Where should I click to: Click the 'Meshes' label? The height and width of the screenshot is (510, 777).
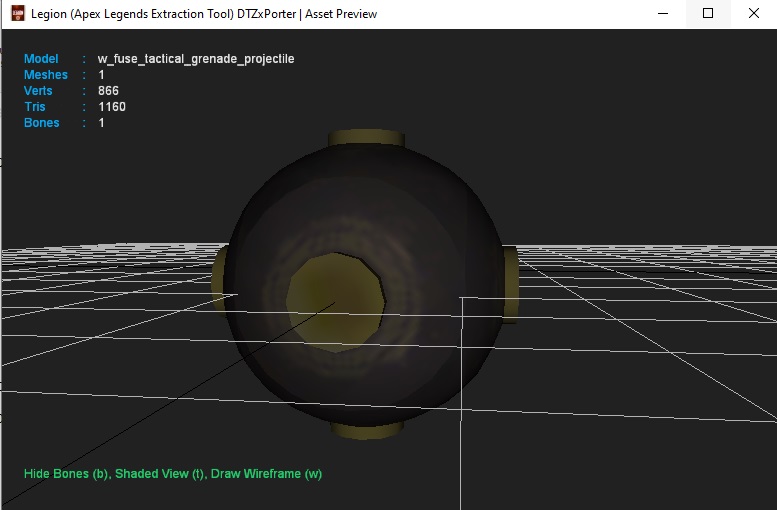pos(46,74)
